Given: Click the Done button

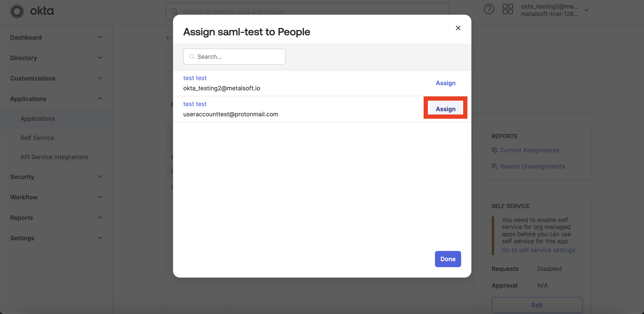Looking at the screenshot, I should [448, 259].
